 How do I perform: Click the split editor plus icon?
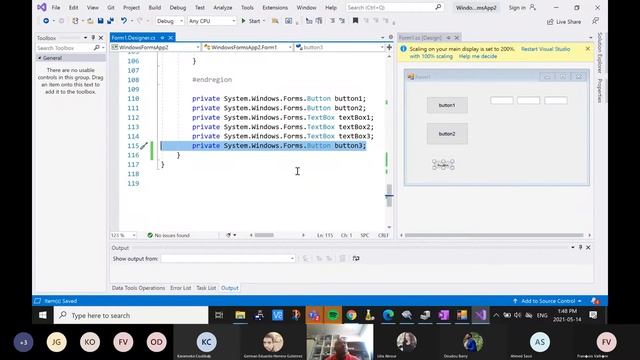(389, 47)
